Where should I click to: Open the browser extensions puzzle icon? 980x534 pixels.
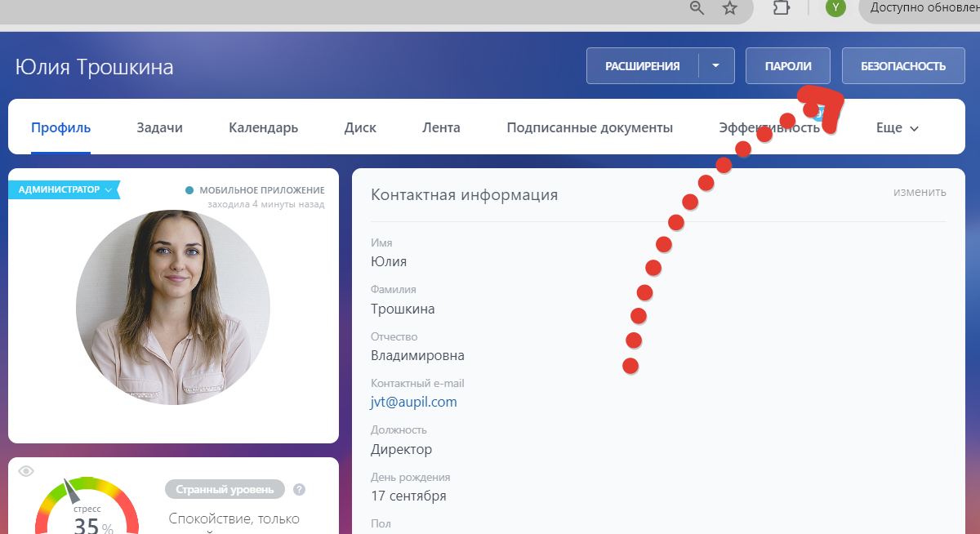pos(782,7)
